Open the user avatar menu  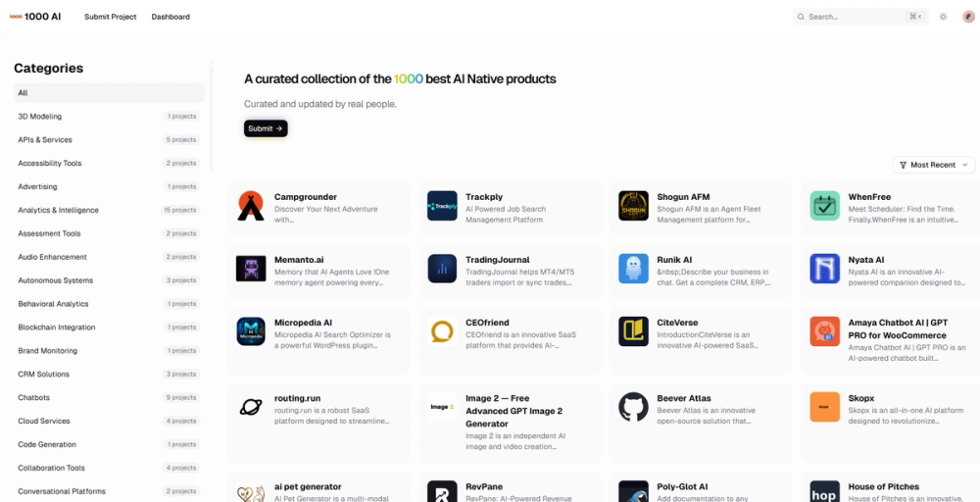[x=968, y=17]
